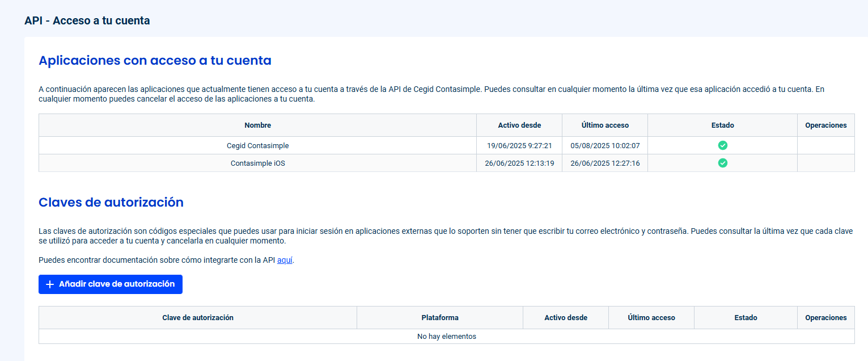Select the 'Cegid Contasimple' name cell
The width and height of the screenshot is (868, 361).
[258, 145]
